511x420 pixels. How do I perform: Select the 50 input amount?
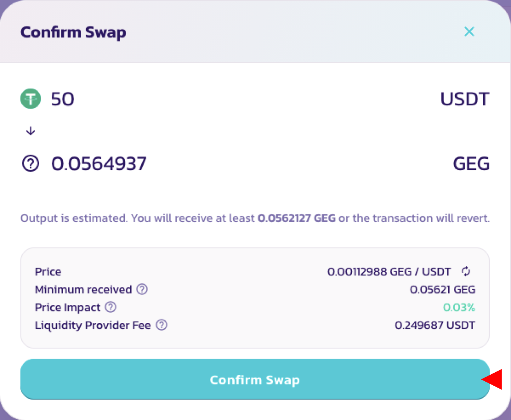point(62,99)
